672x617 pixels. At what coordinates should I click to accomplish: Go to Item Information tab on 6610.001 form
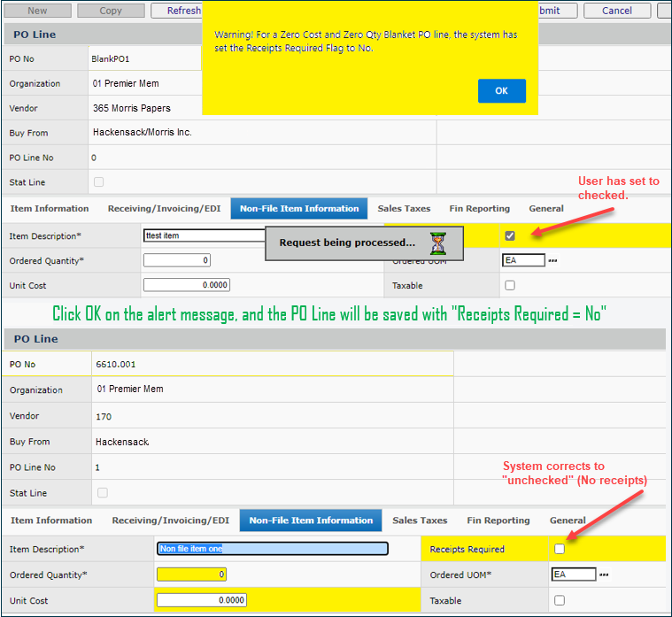(x=51, y=521)
